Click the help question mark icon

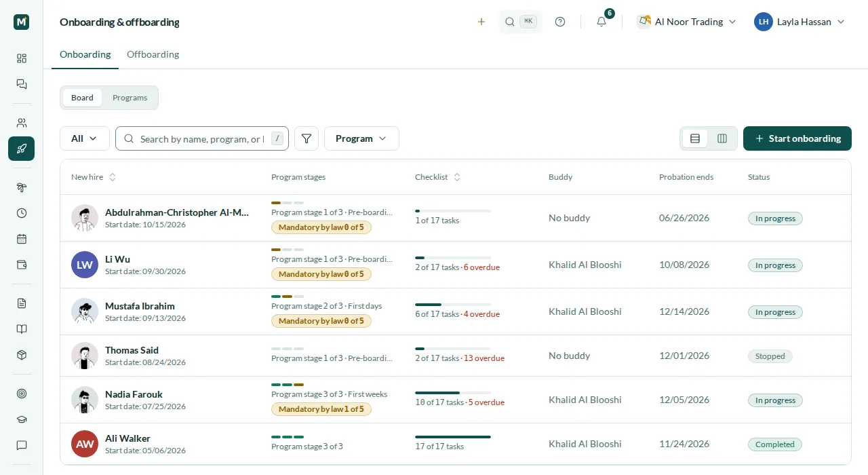click(560, 22)
